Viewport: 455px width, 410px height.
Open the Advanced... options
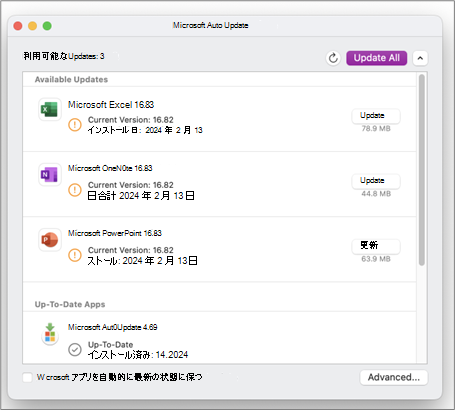394,377
